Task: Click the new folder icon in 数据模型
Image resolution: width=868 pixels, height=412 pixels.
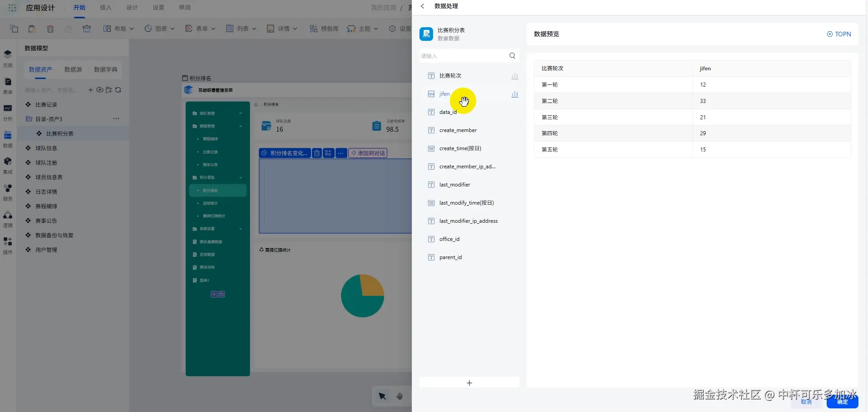Action: point(109,90)
